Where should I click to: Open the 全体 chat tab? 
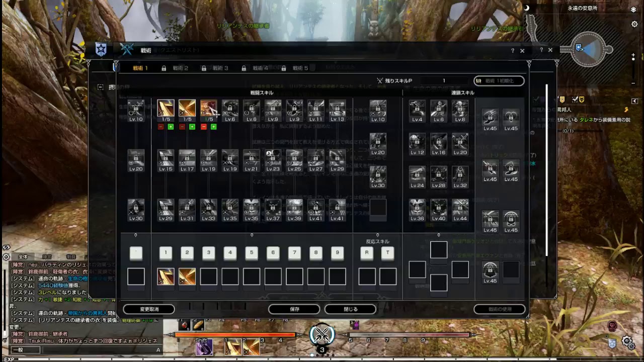[x=23, y=257]
